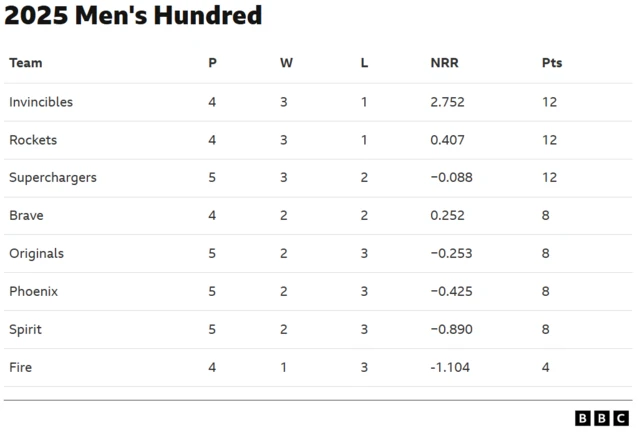Click the W column header

point(286,63)
